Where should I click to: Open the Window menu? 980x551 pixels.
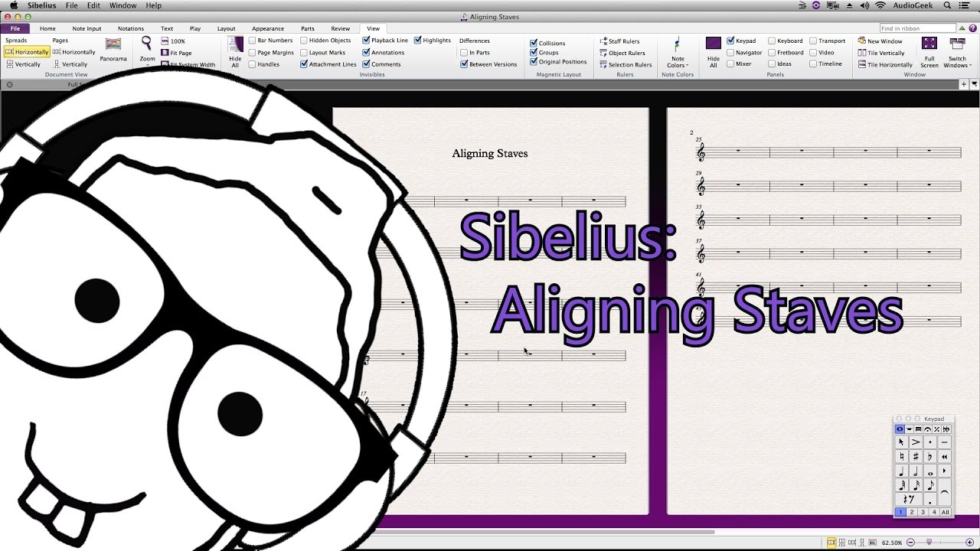coord(123,5)
